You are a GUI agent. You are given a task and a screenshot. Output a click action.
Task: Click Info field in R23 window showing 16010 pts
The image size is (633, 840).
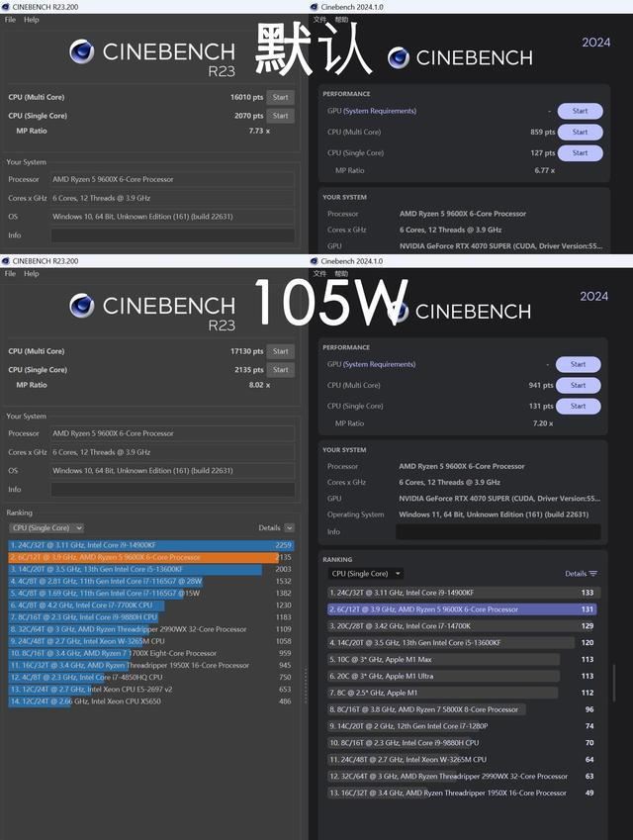point(172,235)
